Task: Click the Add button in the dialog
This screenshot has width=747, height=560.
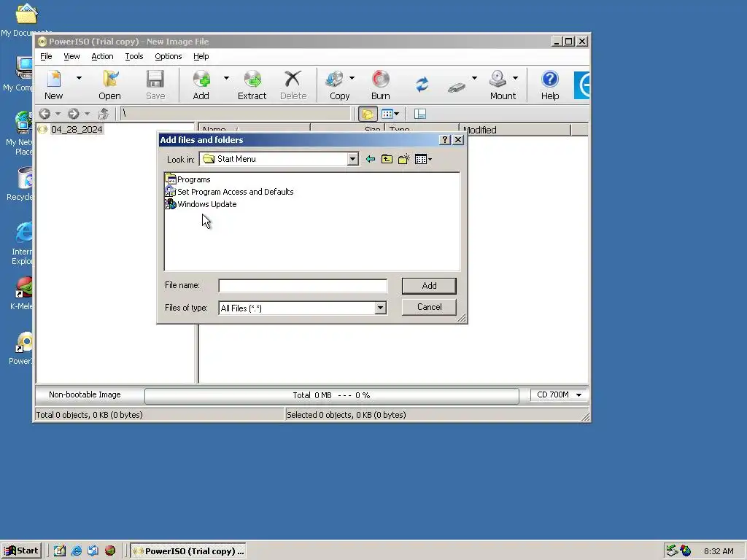Action: pyautogui.click(x=429, y=286)
